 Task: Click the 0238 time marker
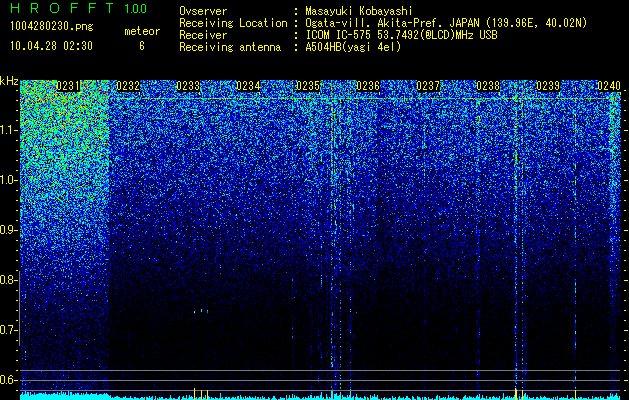pyautogui.click(x=489, y=86)
